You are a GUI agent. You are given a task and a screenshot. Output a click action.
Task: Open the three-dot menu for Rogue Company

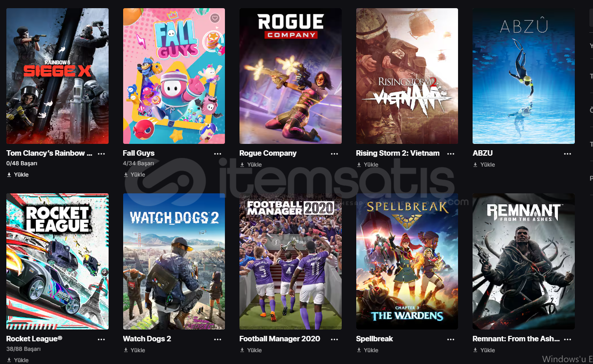(334, 153)
